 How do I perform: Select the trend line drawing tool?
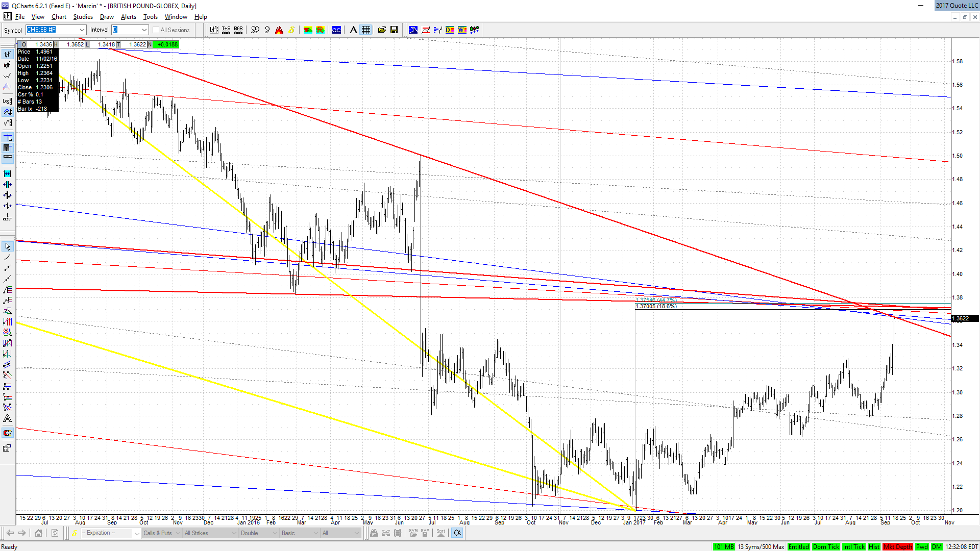point(7,258)
